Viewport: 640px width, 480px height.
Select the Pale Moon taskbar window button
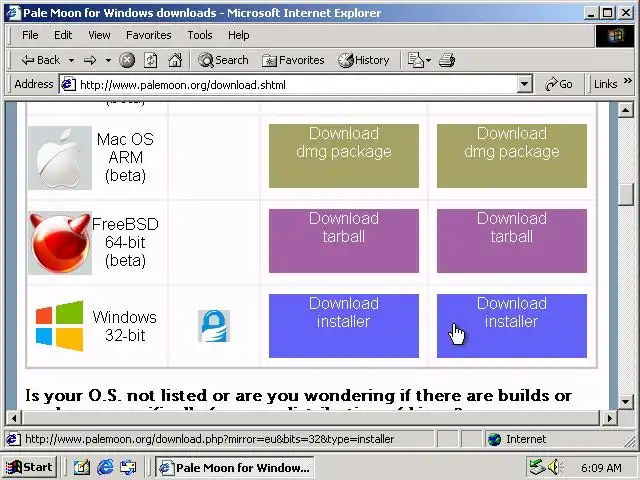click(x=234, y=467)
